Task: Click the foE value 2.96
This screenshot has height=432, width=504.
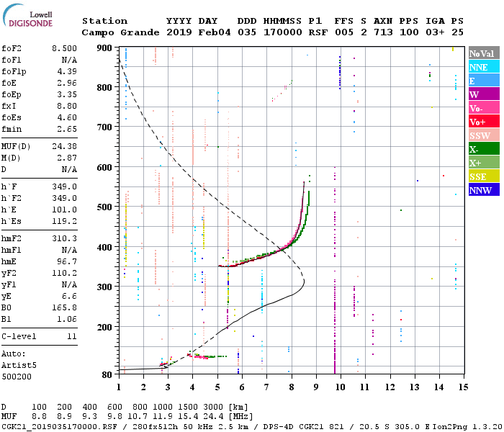Action: [67, 83]
